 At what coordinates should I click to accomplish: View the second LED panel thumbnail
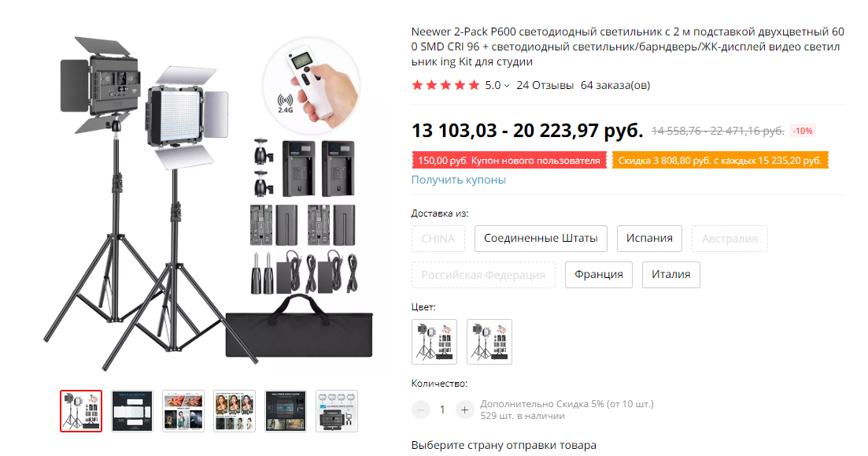point(131,411)
